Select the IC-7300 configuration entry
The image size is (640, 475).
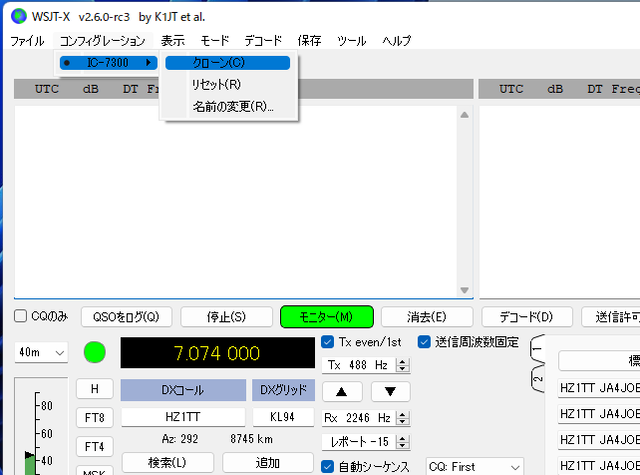pos(108,63)
